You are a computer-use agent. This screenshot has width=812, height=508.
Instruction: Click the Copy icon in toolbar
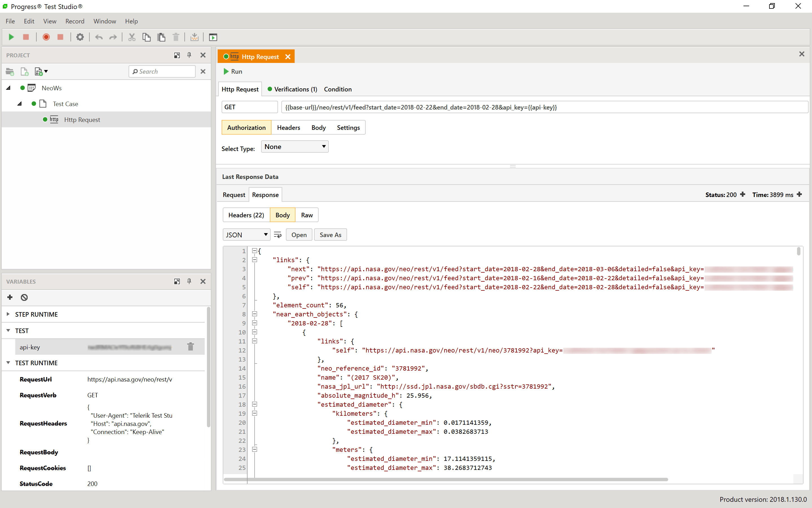click(x=146, y=37)
